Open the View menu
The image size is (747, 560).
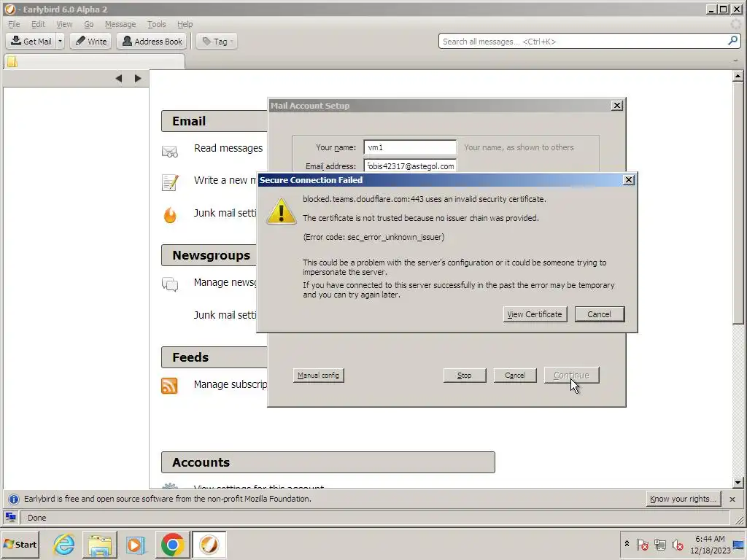64,24
